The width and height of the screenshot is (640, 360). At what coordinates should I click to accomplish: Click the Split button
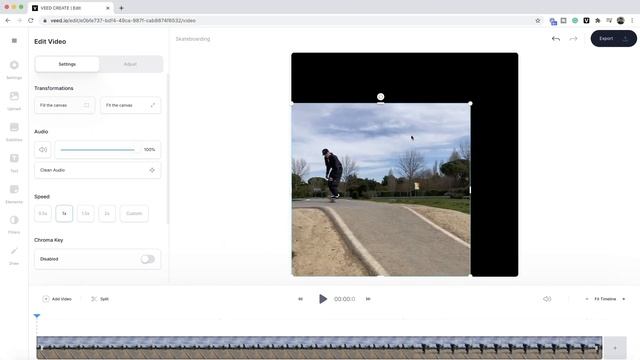click(100, 299)
